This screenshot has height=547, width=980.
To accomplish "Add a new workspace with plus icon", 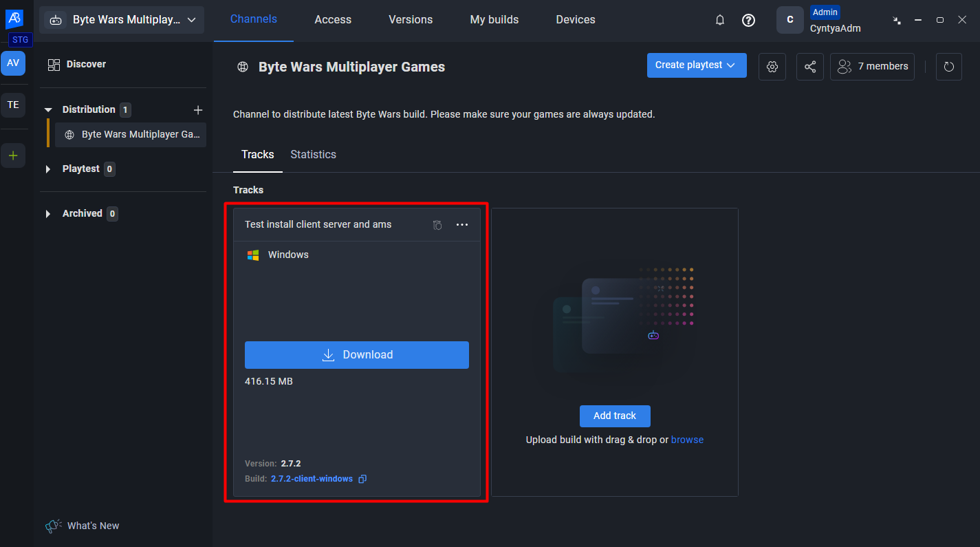I will pos(13,155).
